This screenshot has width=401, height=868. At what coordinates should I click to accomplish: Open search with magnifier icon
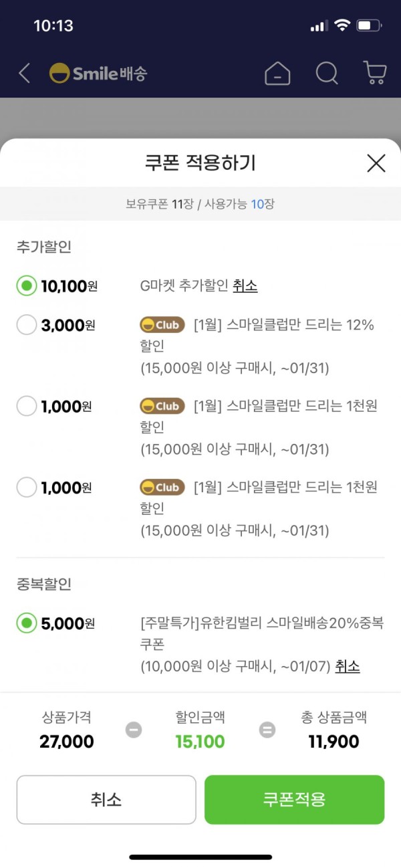[x=327, y=73]
